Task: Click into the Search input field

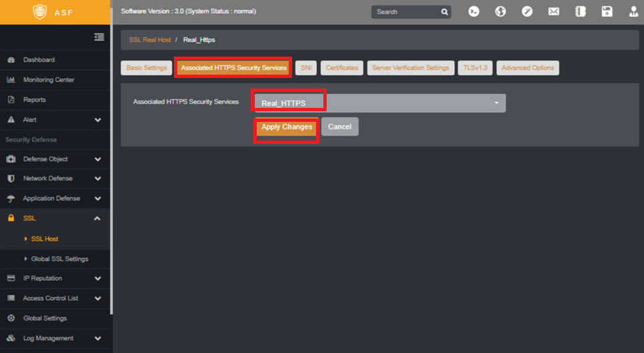Action: click(x=406, y=12)
